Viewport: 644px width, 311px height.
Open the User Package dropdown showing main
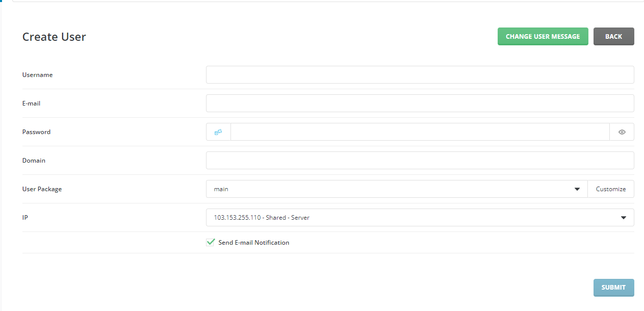[x=397, y=189]
